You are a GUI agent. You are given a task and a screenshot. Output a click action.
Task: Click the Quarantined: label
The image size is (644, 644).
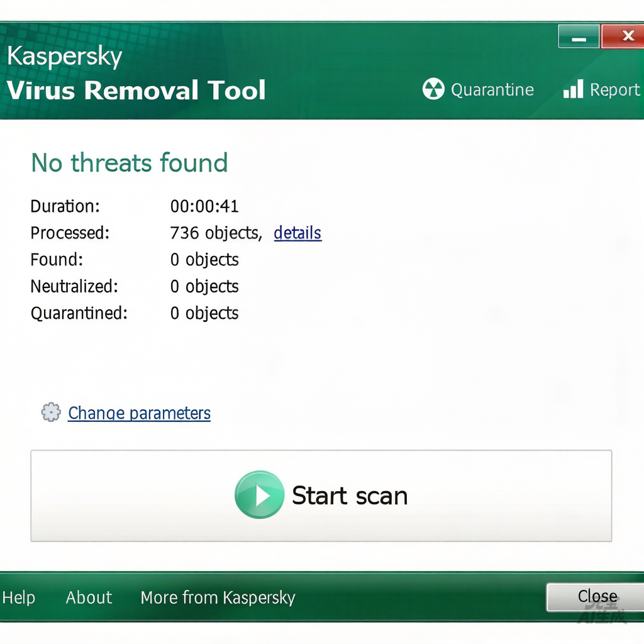pyautogui.click(x=79, y=313)
